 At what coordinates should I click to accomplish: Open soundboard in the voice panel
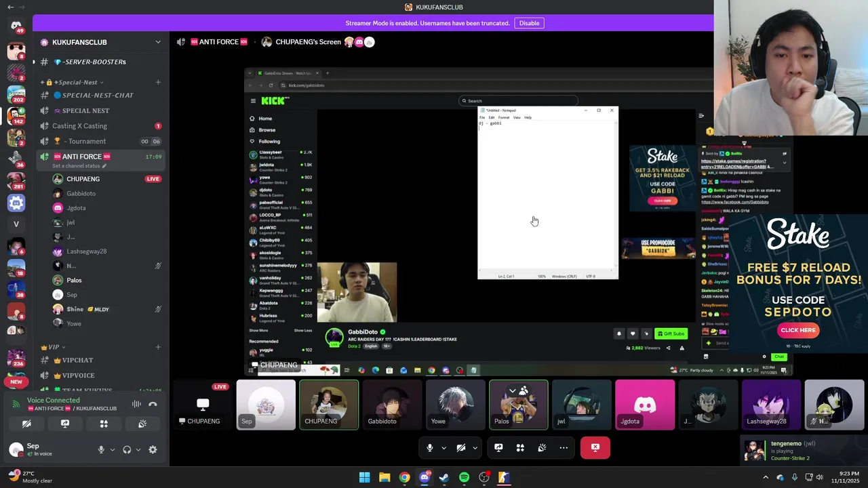click(142, 424)
